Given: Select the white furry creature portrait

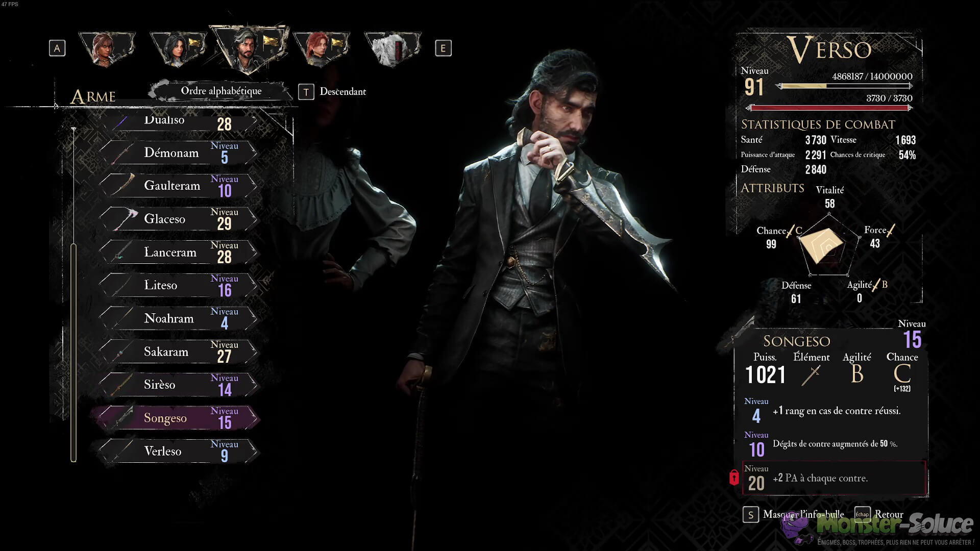Looking at the screenshot, I should [393, 49].
